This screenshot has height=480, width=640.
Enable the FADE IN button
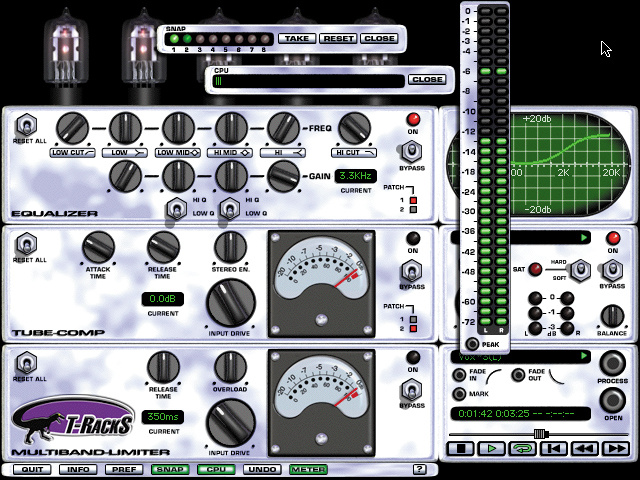[460, 375]
